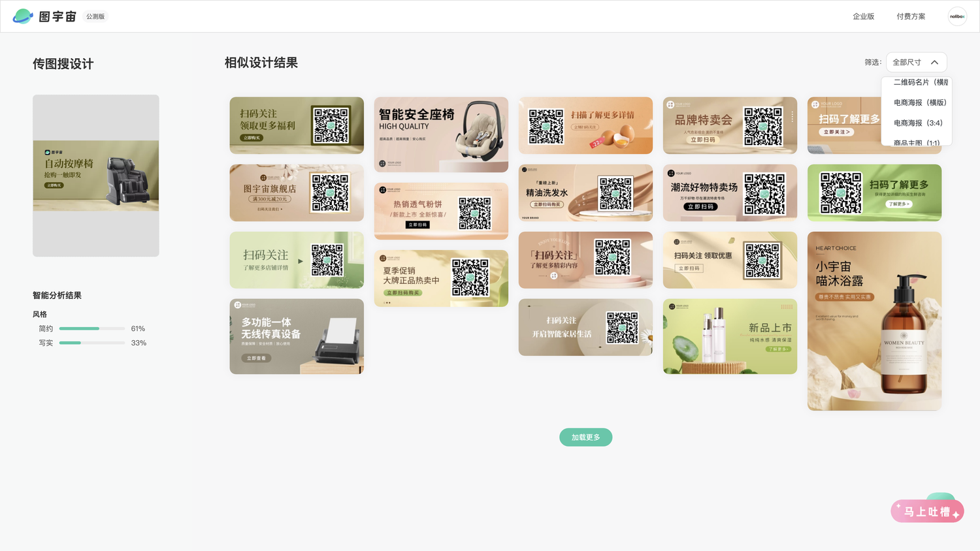Click the 图宇宙 planet logo icon
This screenshot has height=551, width=980.
coord(23,16)
